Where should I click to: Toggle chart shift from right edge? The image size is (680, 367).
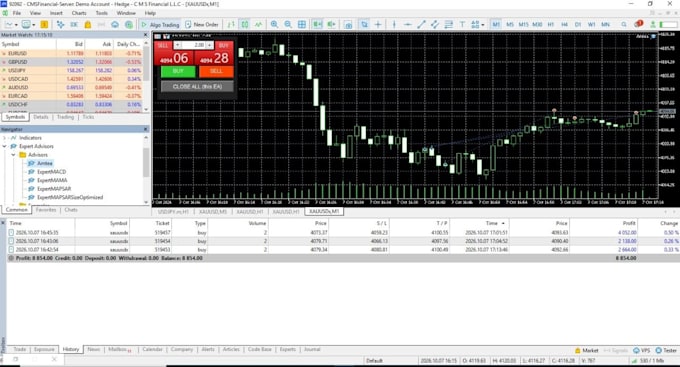[x=331, y=25]
